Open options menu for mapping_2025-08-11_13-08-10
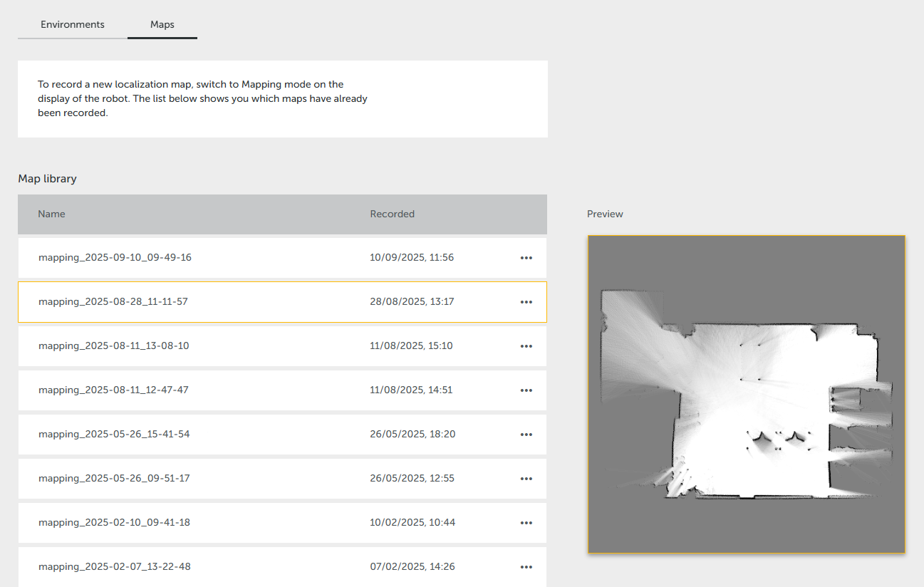 [526, 346]
